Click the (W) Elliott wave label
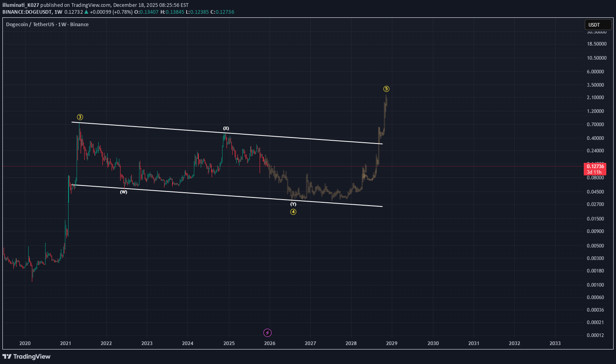Viewport: 616px width, 364px height. coord(123,192)
